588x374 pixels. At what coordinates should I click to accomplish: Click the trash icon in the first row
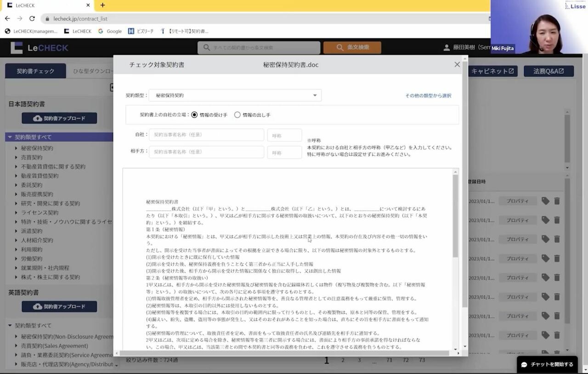click(557, 201)
